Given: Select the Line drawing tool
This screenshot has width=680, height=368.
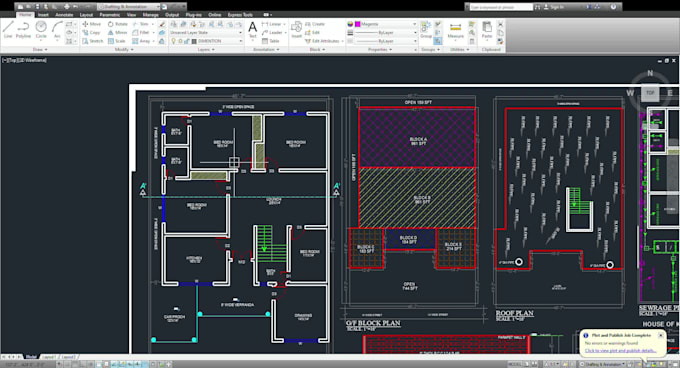Looking at the screenshot, I should pos(8,30).
